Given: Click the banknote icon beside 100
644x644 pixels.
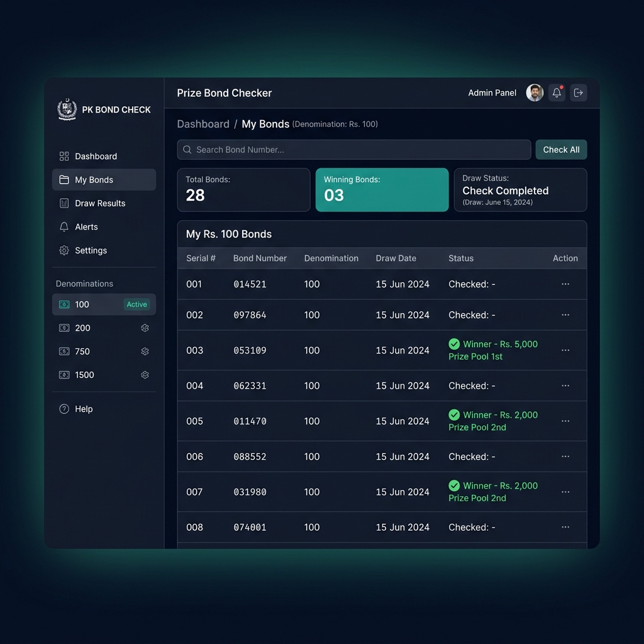Looking at the screenshot, I should pos(64,304).
